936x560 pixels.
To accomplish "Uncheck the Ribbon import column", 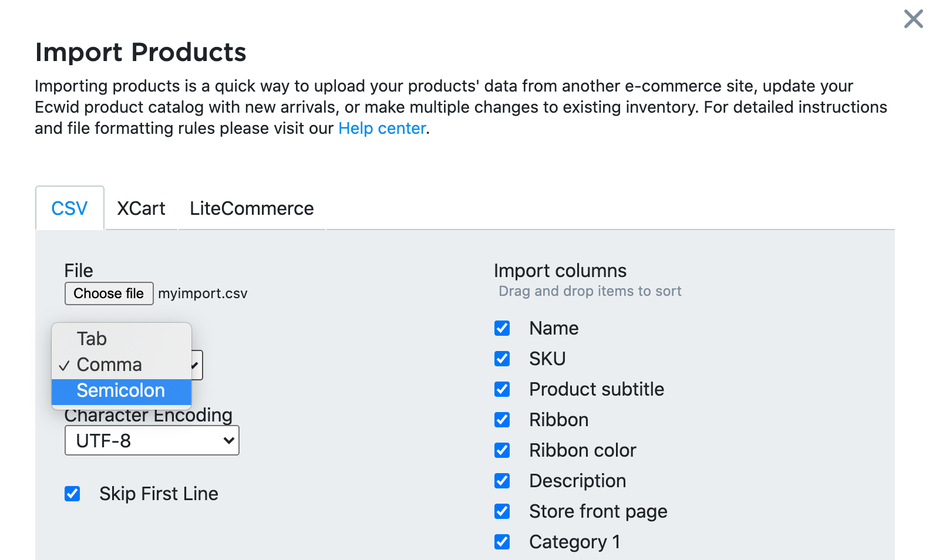I will click(x=502, y=420).
